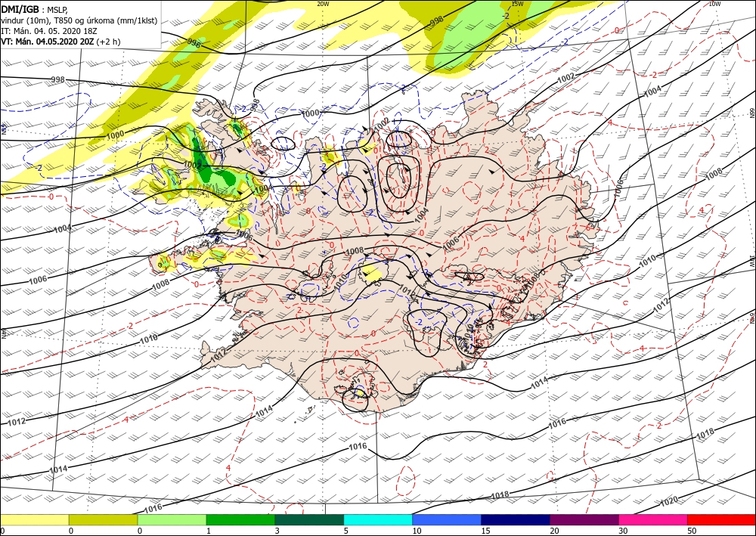Click the legend value '5'

click(345, 531)
